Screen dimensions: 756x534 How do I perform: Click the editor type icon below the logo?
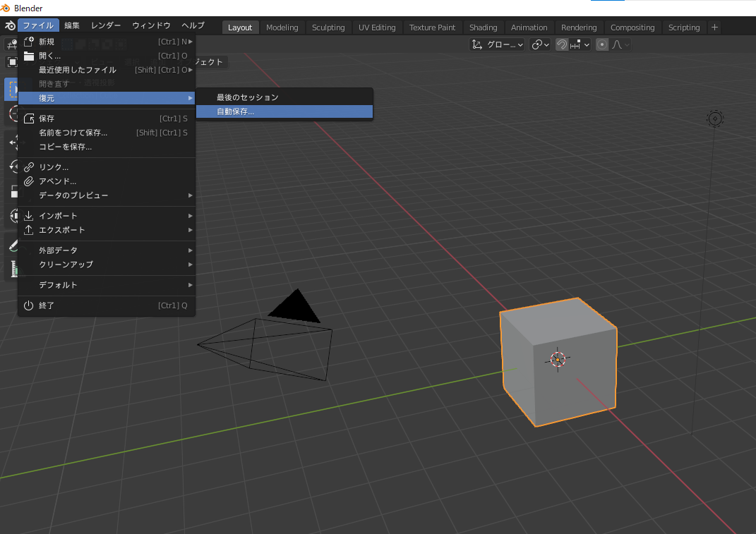click(x=11, y=45)
